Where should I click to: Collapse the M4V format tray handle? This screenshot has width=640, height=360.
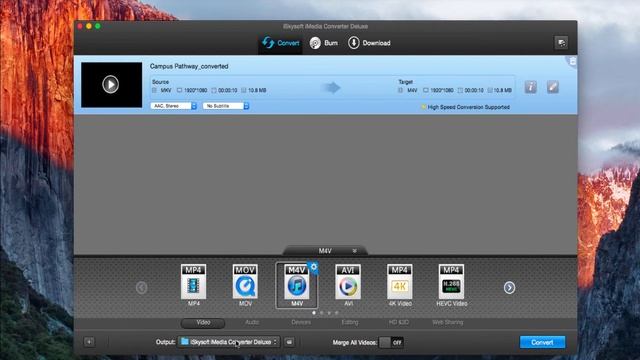[x=325, y=251]
